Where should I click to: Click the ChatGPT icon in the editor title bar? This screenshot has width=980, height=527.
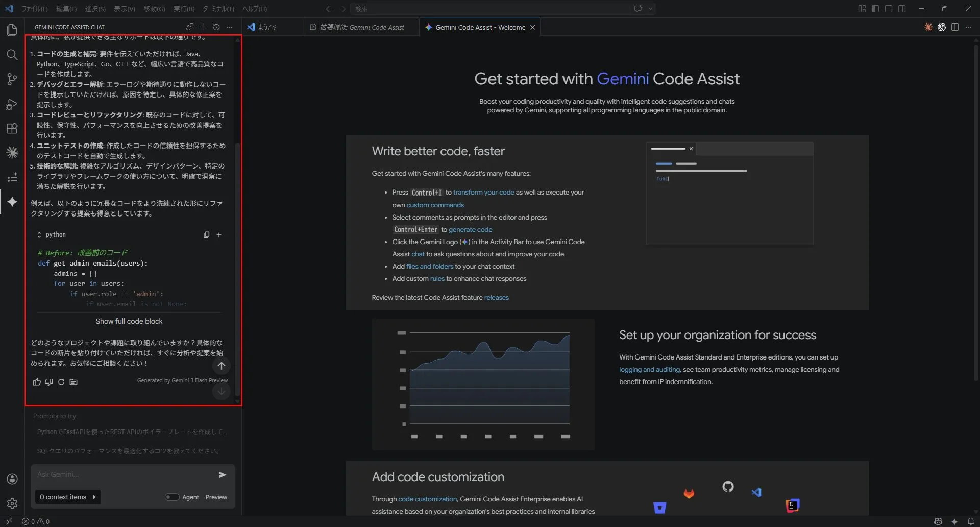[x=942, y=27]
